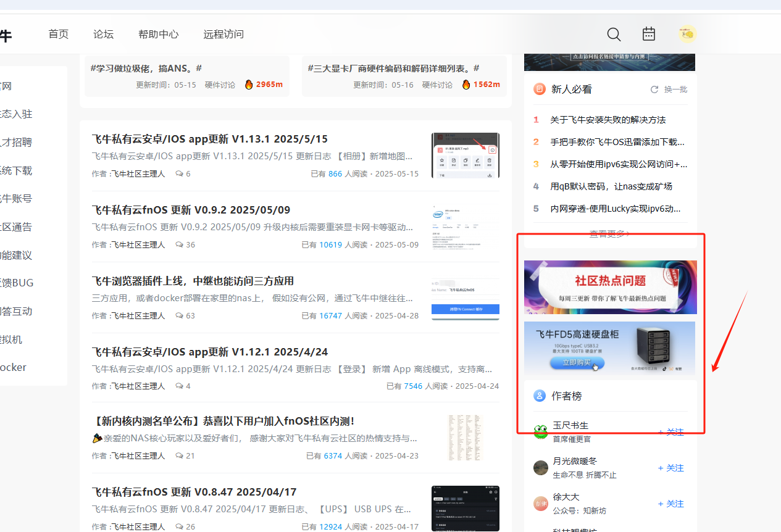Click comment icon on the V1.12.1 post
Image resolution: width=781 pixels, height=532 pixels.
[179, 386]
